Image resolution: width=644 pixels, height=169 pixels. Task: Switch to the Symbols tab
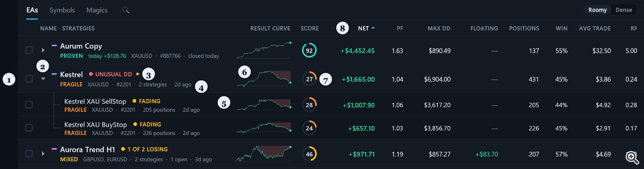pyautogui.click(x=62, y=10)
